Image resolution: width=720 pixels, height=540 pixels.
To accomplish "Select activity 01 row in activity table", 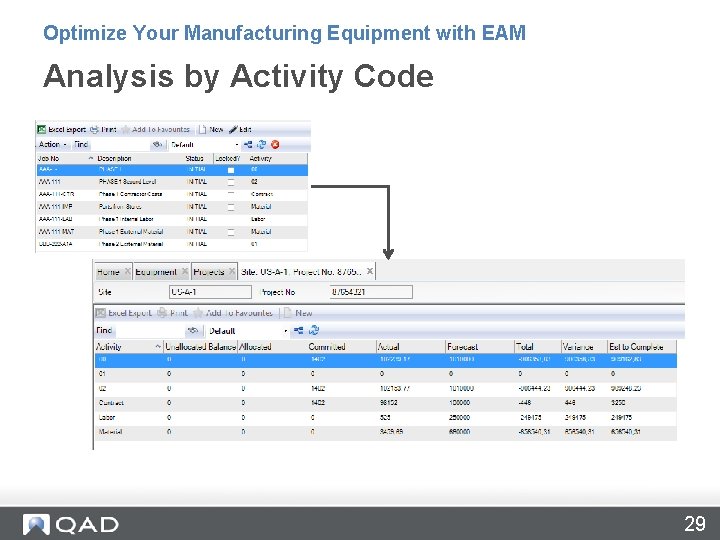I will click(x=386, y=374).
